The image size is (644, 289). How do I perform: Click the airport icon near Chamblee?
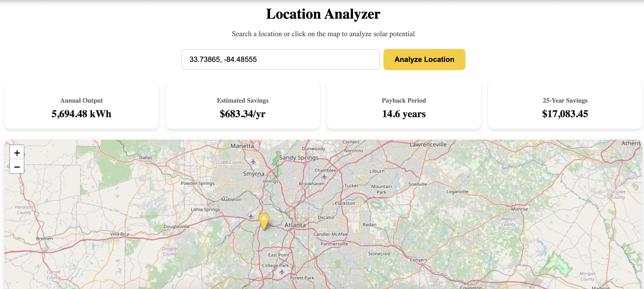(324, 177)
